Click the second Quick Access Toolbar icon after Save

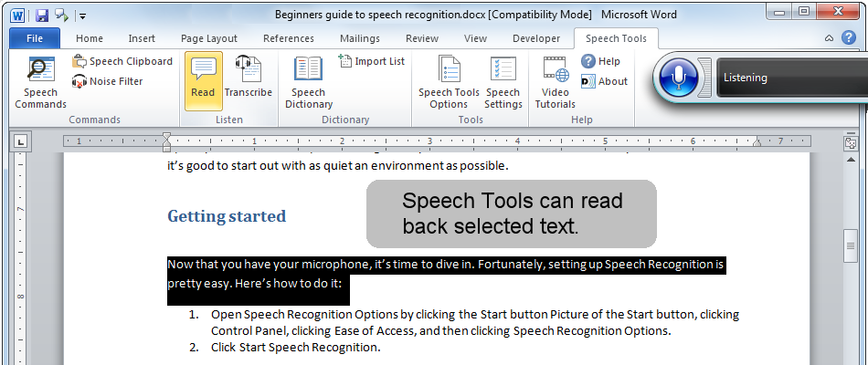tap(61, 15)
